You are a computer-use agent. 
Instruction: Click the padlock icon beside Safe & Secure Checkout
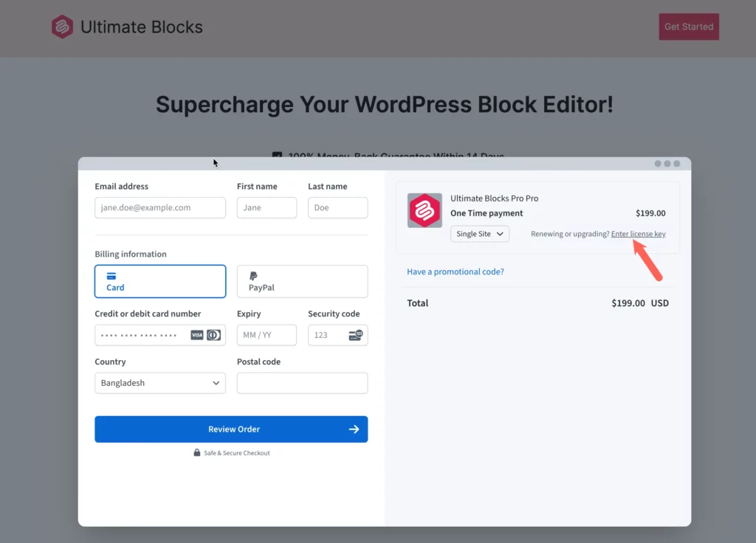pyautogui.click(x=197, y=453)
